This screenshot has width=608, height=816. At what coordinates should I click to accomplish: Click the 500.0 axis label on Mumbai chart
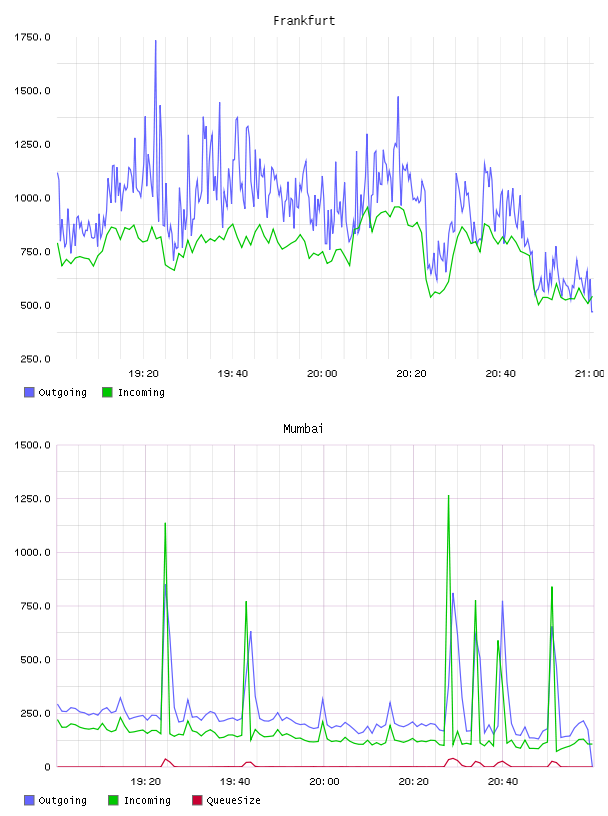coord(35,659)
